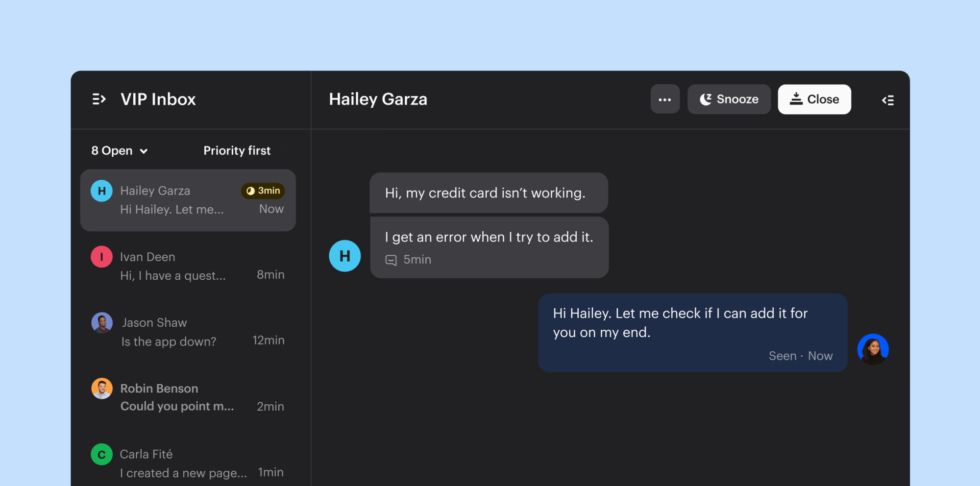Click Jason Shaw's profile photo
The height and width of the screenshot is (486, 980).
tap(102, 323)
